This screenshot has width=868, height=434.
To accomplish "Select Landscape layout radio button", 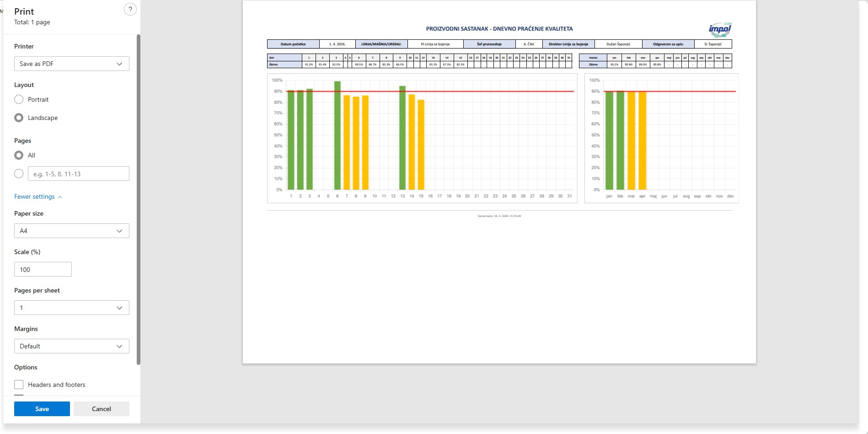I will point(19,118).
